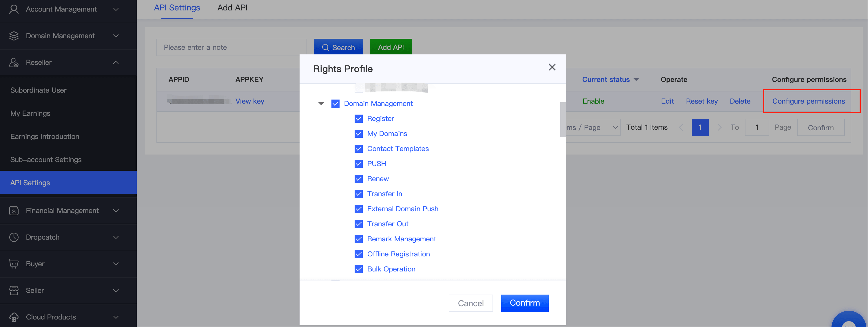Image resolution: width=868 pixels, height=327 pixels.
Task: Click the pagination Confirm button
Action: coord(820,128)
